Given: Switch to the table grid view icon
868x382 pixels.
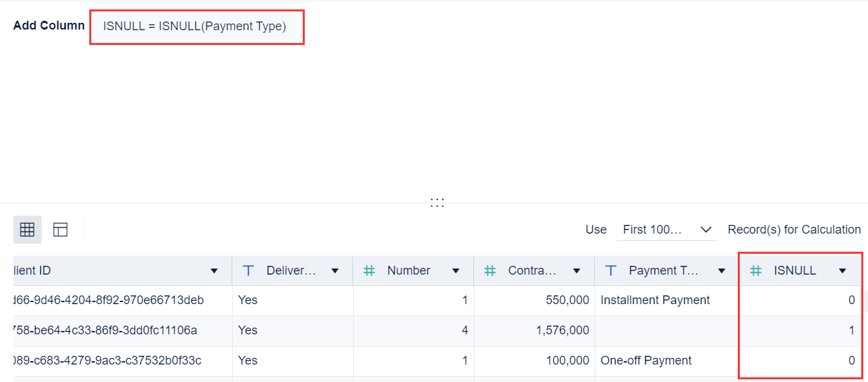Looking at the screenshot, I should [x=28, y=230].
